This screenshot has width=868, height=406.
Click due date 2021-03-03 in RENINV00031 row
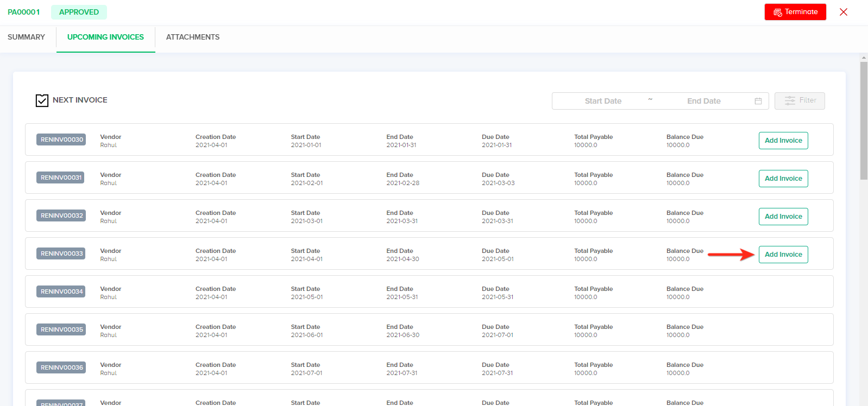pos(498,183)
